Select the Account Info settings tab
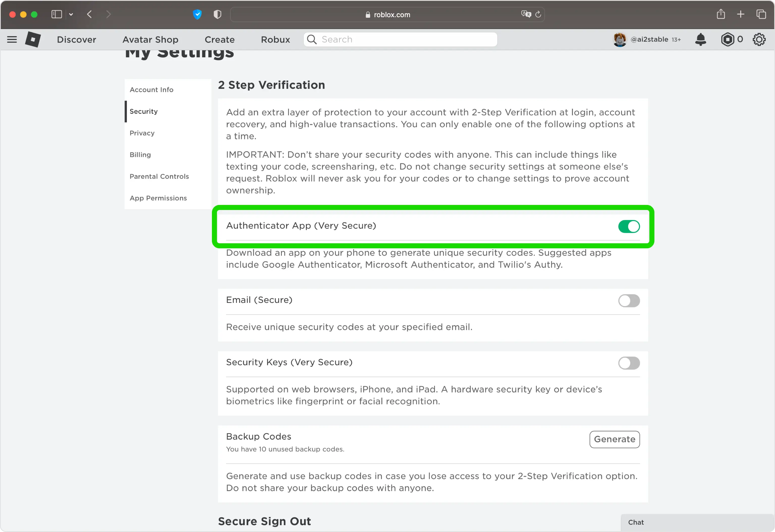775x532 pixels. [x=152, y=89]
